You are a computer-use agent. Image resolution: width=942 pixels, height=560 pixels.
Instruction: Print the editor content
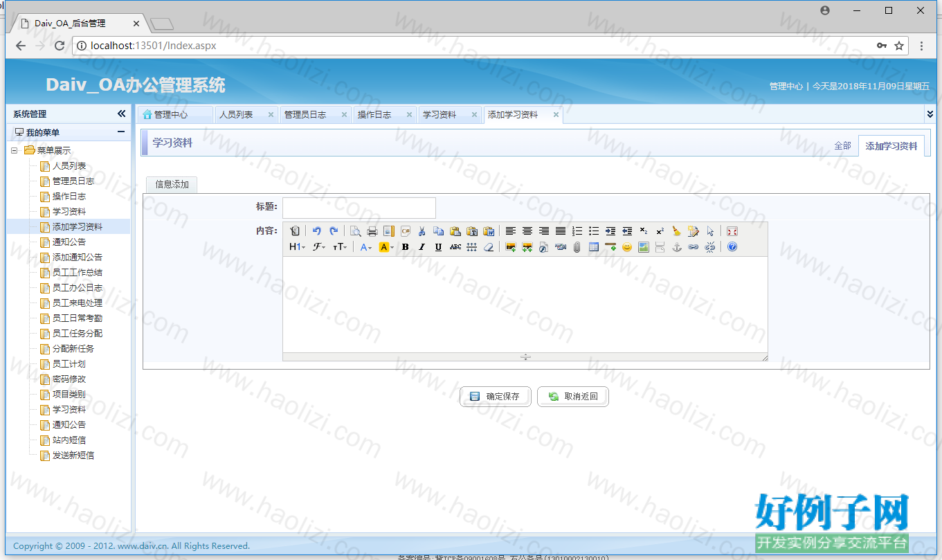click(372, 231)
